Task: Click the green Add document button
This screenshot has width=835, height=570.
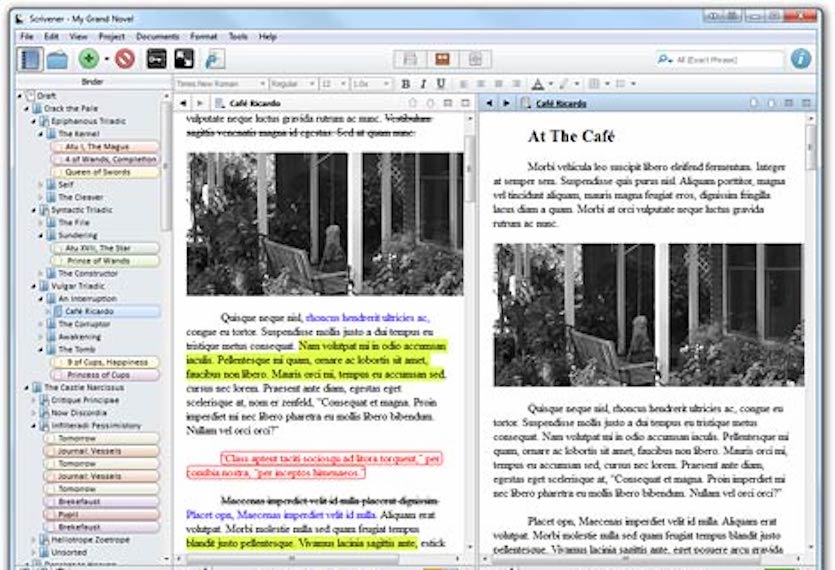Action: click(x=89, y=59)
